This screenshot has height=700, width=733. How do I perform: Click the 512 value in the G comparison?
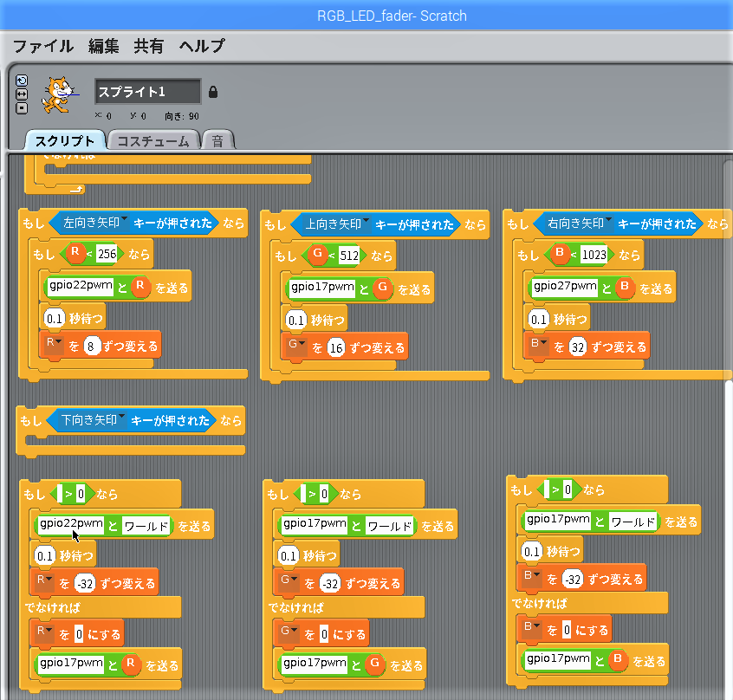[x=349, y=256]
